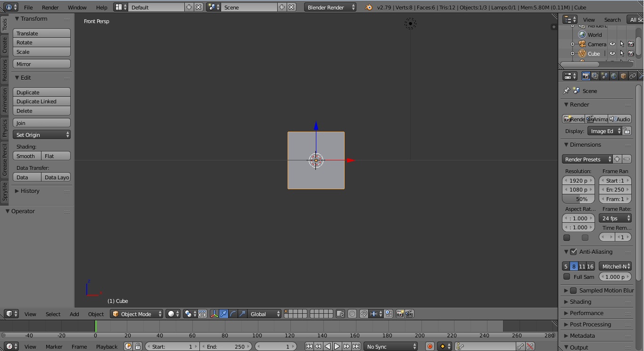Toggle selectability arrow for Camera

pyautogui.click(x=622, y=44)
